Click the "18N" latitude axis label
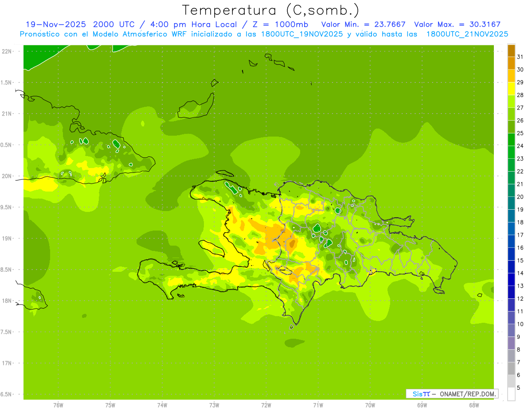532x411 pixels. pos(7,301)
